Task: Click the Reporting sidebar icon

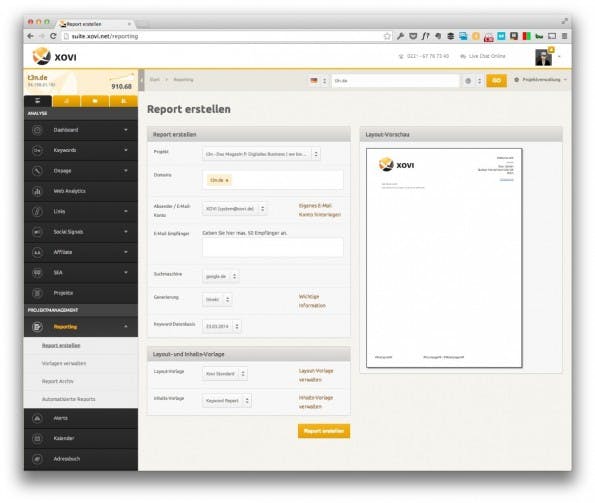Action: [37, 327]
